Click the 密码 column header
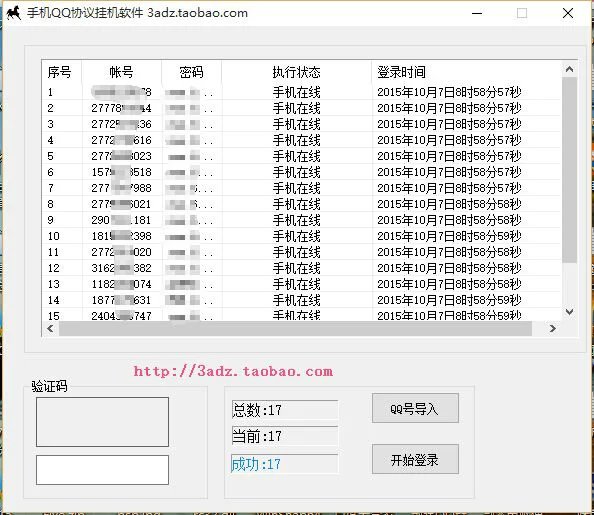This screenshot has height=515, width=594. click(x=191, y=72)
